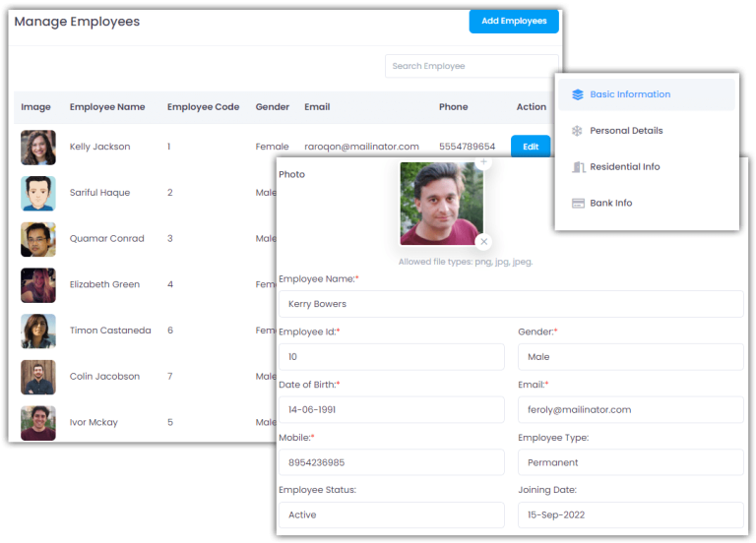
Task: Click the Basic Information layers icon
Action: (x=578, y=94)
